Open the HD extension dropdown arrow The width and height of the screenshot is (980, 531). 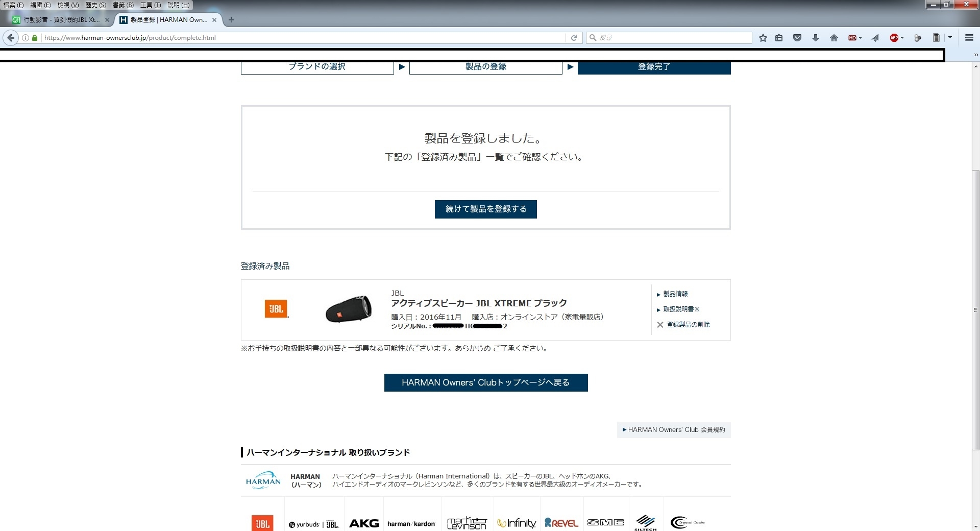coord(861,38)
